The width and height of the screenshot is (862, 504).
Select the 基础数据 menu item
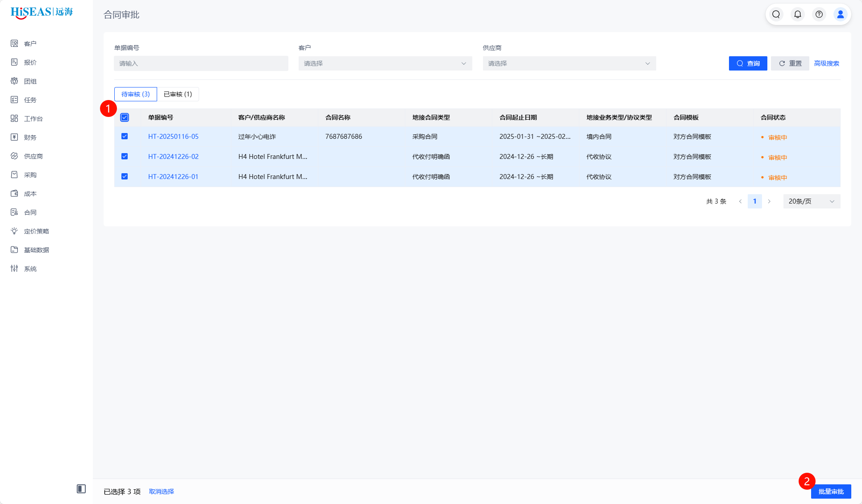(x=37, y=250)
